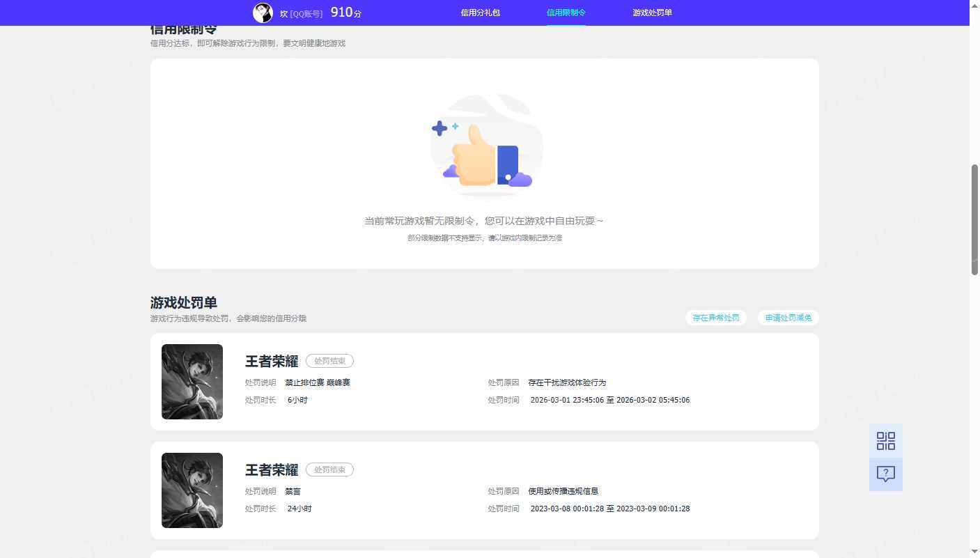Click the 申请处罚减免 button

788,318
